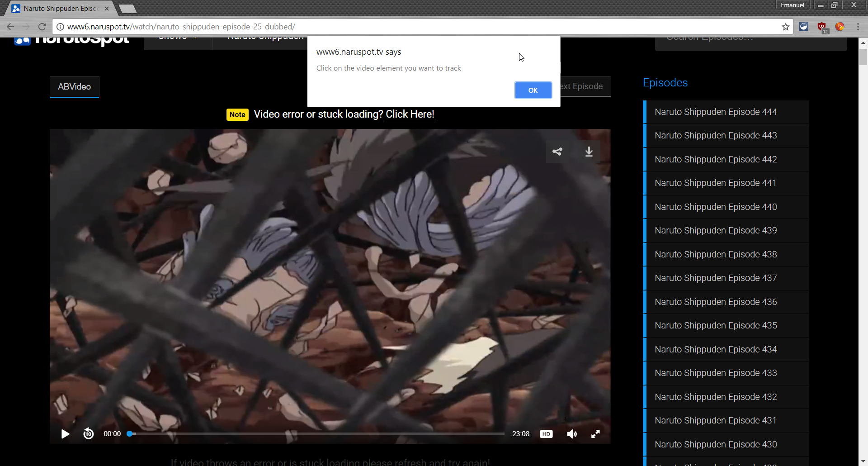Open Naruto Shippuden Episode 431

726,420
